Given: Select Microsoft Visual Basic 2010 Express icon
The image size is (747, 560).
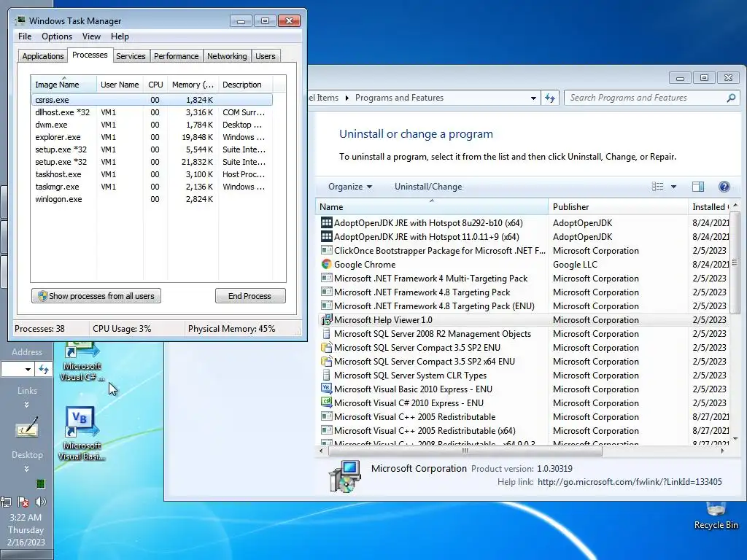Looking at the screenshot, I should tap(326, 389).
